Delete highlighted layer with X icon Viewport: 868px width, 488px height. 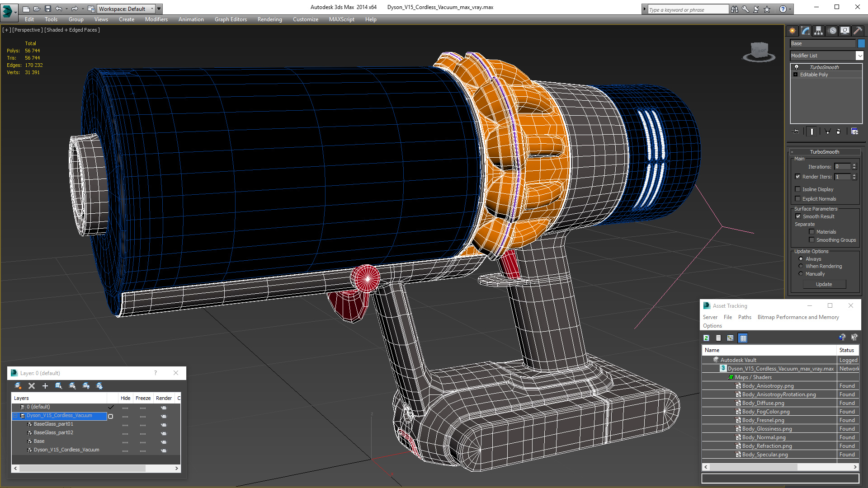pos(32,386)
